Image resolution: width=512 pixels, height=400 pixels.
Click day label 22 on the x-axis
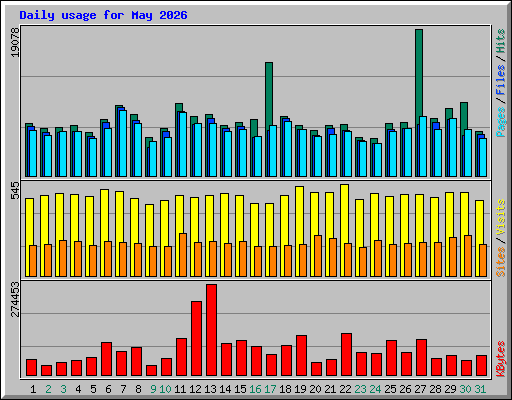coord(345,389)
